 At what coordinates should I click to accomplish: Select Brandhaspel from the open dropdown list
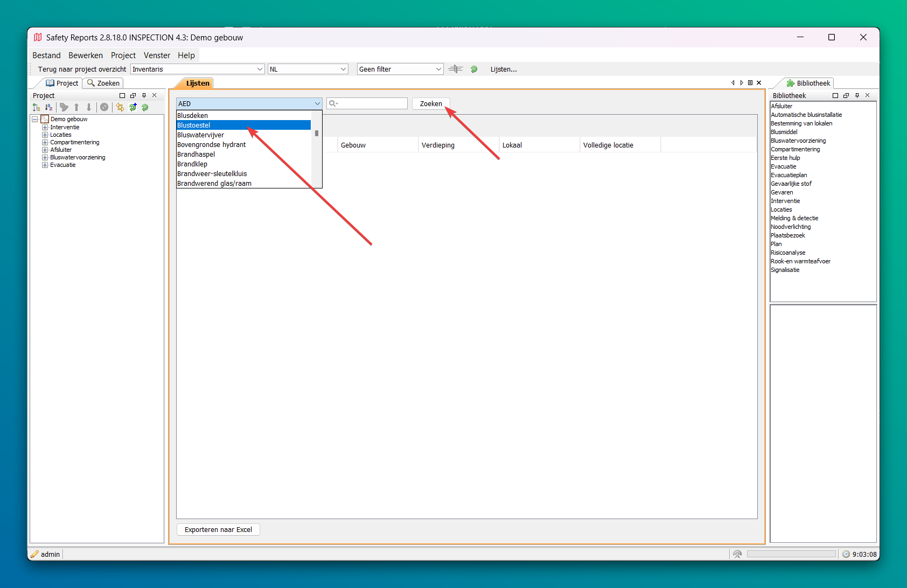[196, 155]
